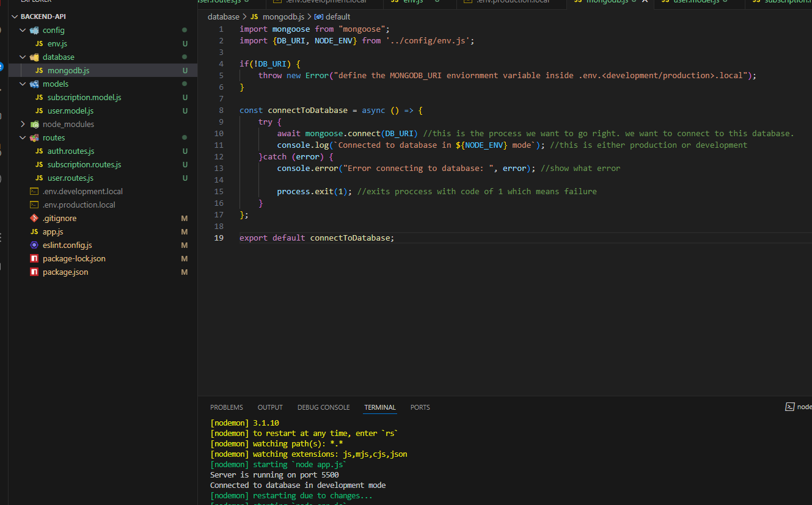Click '[nodemon] watching extensions: js,mjs,cjs,json' terminal line
This screenshot has height=505, width=812.
click(x=309, y=454)
